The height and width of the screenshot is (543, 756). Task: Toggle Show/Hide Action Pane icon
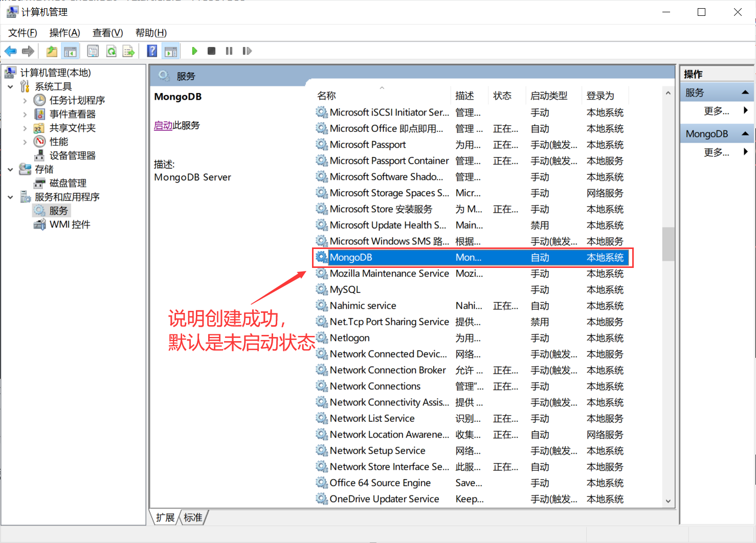171,51
